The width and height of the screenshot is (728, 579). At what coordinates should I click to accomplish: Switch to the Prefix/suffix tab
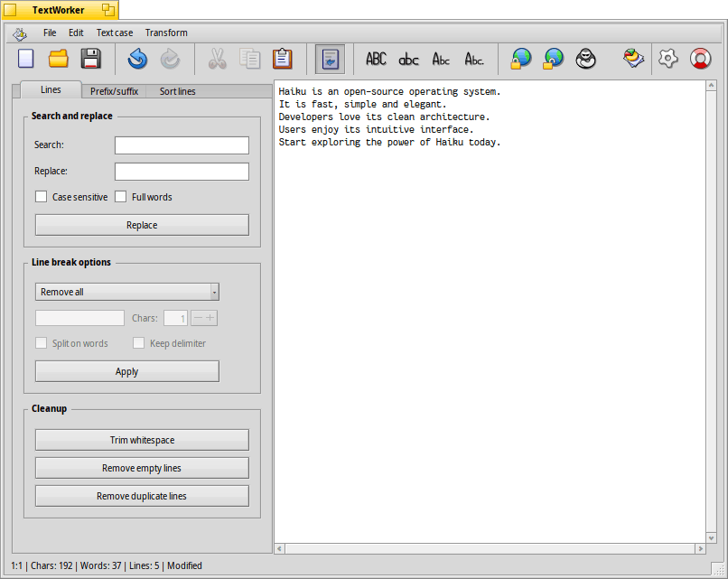[x=114, y=91]
